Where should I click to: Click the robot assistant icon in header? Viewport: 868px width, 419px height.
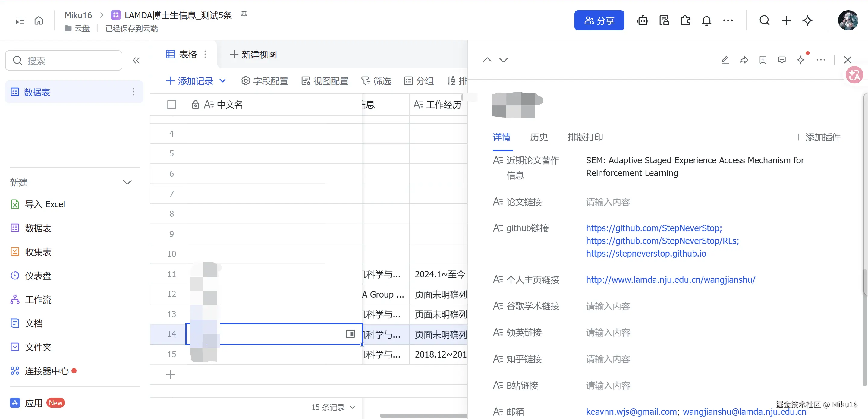pyautogui.click(x=642, y=20)
